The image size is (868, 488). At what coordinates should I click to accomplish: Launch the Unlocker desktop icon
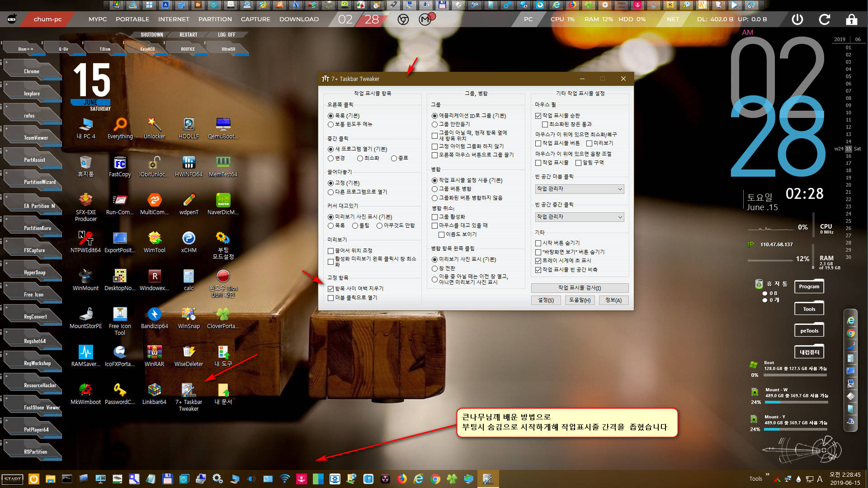(154, 128)
